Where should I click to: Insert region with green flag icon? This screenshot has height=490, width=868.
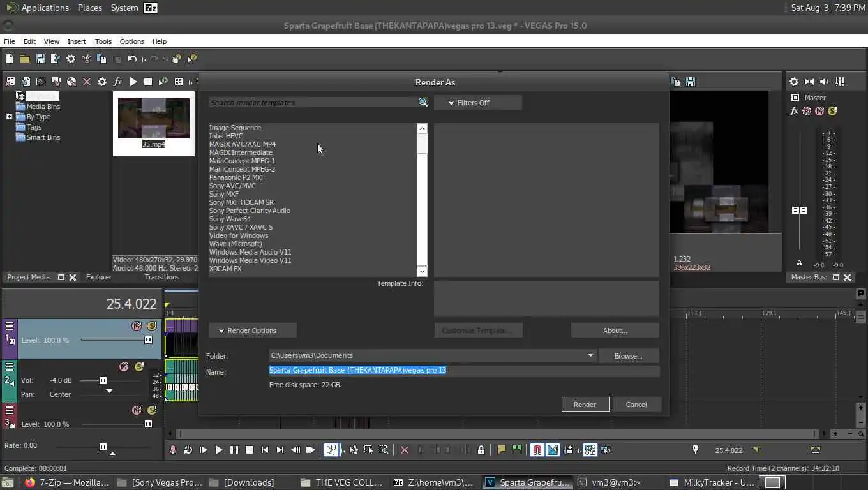point(517,450)
